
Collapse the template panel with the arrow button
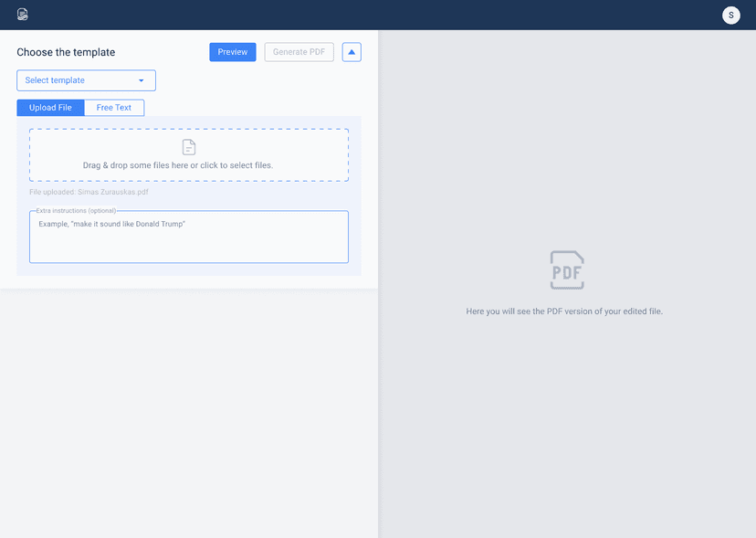point(352,52)
